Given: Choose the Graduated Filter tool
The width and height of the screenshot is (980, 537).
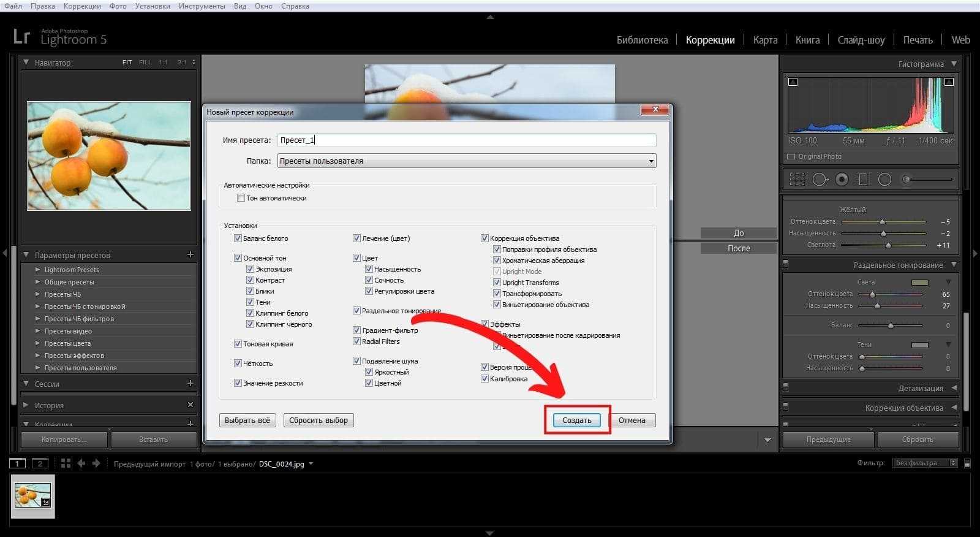Looking at the screenshot, I should click(863, 180).
